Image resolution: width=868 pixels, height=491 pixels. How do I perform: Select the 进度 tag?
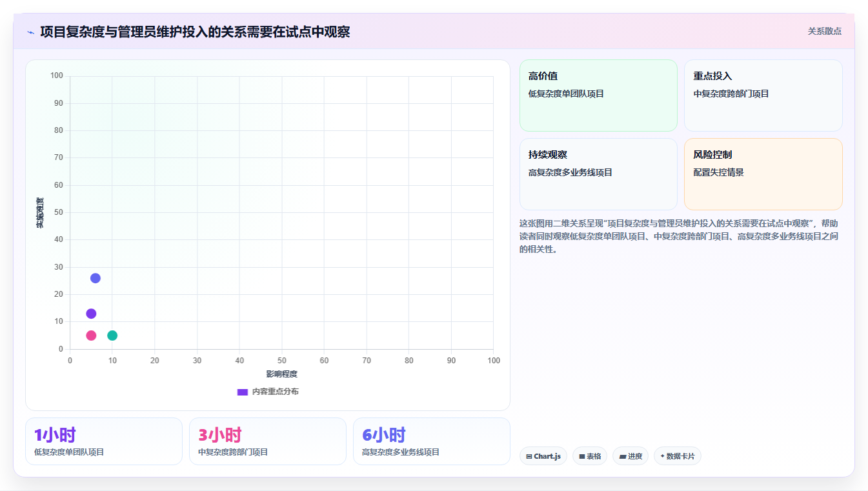631,456
